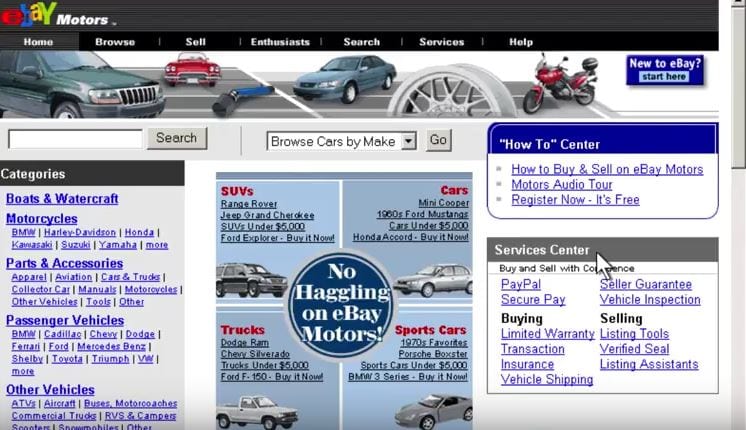Screen dimensions: 746x430
Task: Open the Motors Audio Tour link
Action: coord(562,185)
